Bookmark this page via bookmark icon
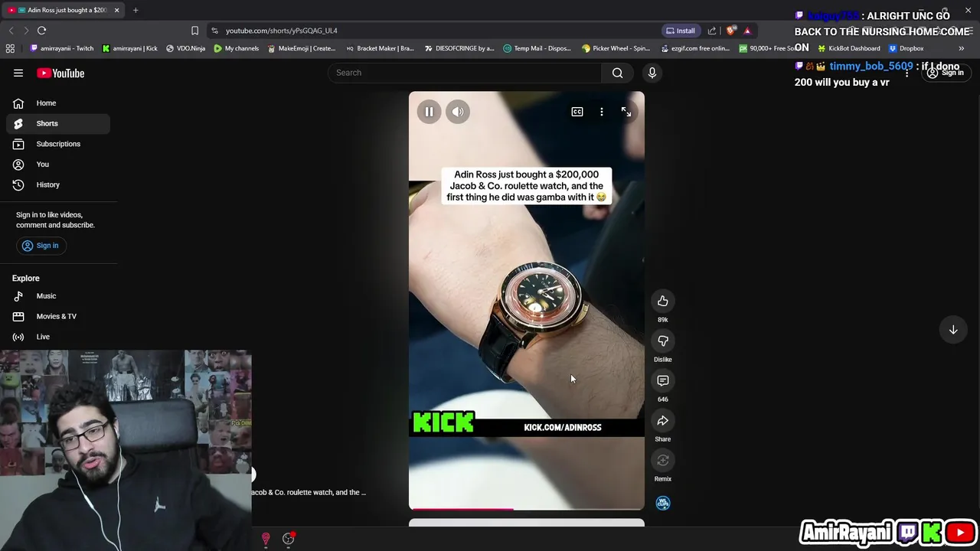The image size is (980, 551). (194, 31)
